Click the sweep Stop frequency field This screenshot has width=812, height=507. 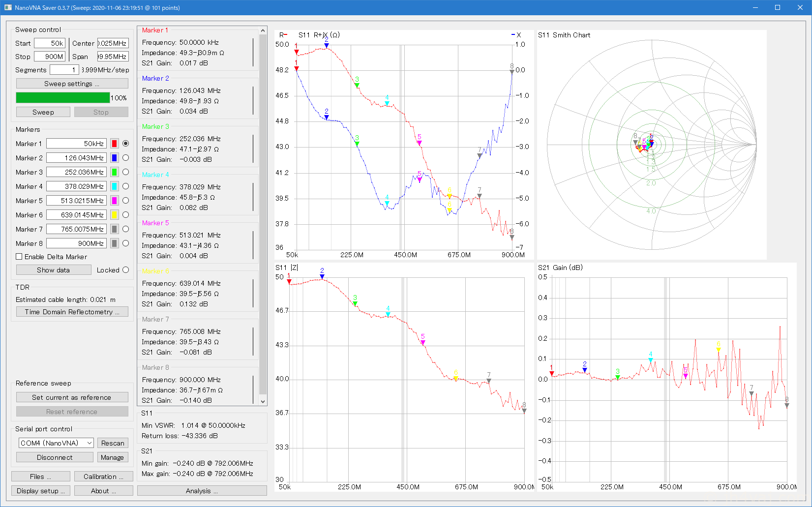tap(50, 57)
